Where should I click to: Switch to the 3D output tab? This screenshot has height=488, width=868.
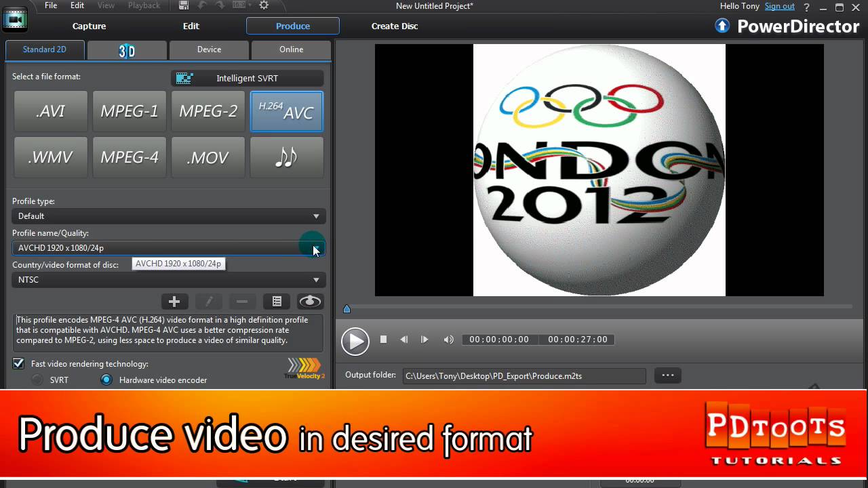click(127, 50)
